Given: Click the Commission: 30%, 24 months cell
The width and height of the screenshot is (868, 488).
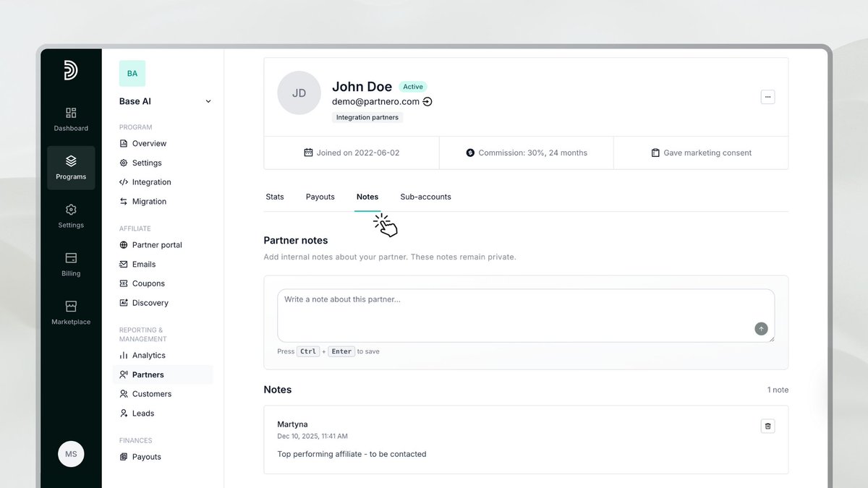Looking at the screenshot, I should tap(527, 153).
